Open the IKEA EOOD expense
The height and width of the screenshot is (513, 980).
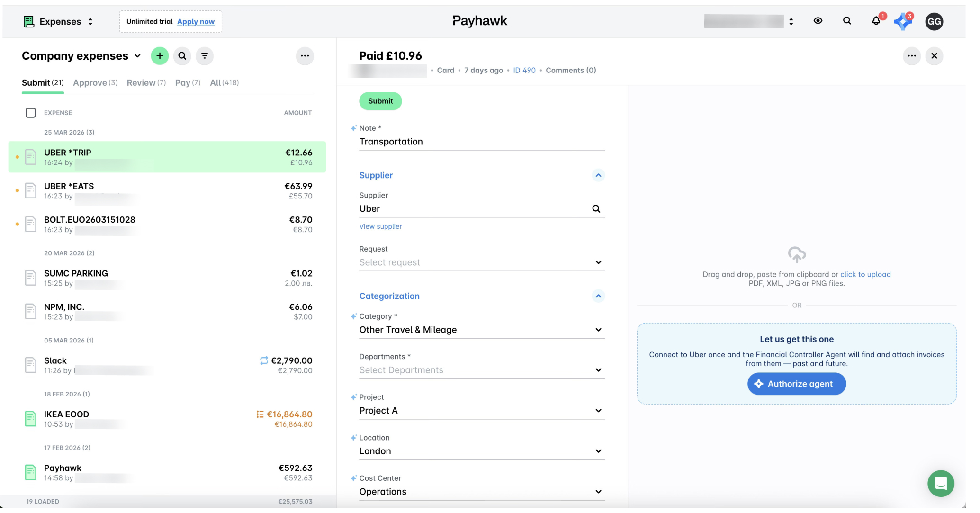point(167,419)
